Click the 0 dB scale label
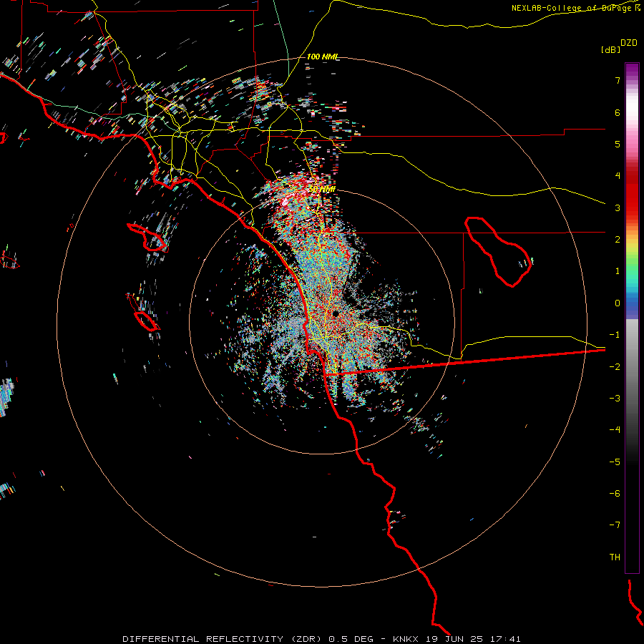644x644 pixels. click(618, 303)
